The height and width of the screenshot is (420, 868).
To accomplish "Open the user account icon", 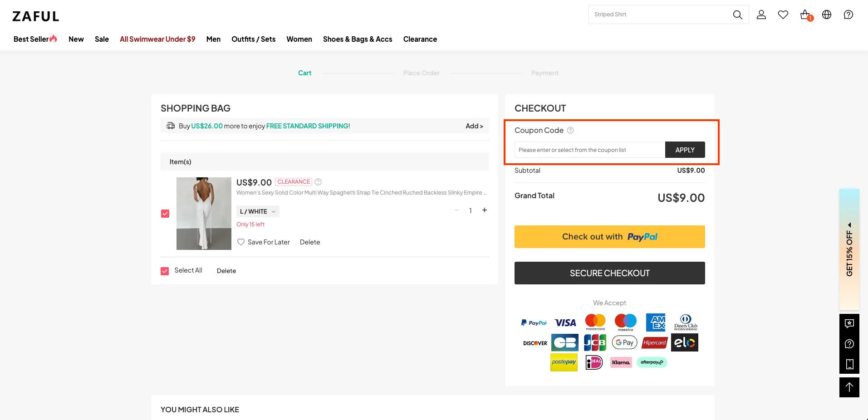I will tap(761, 15).
